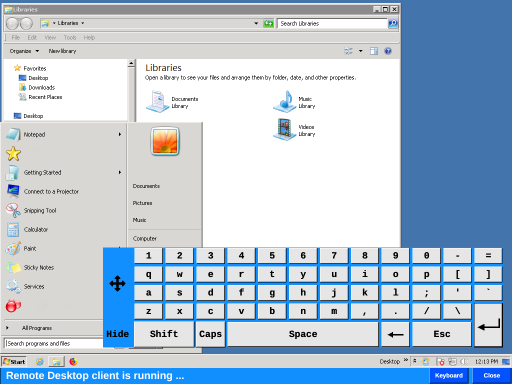Screen dimensions: 512x384
Task: Open the Help menu
Action: pos(89,37)
